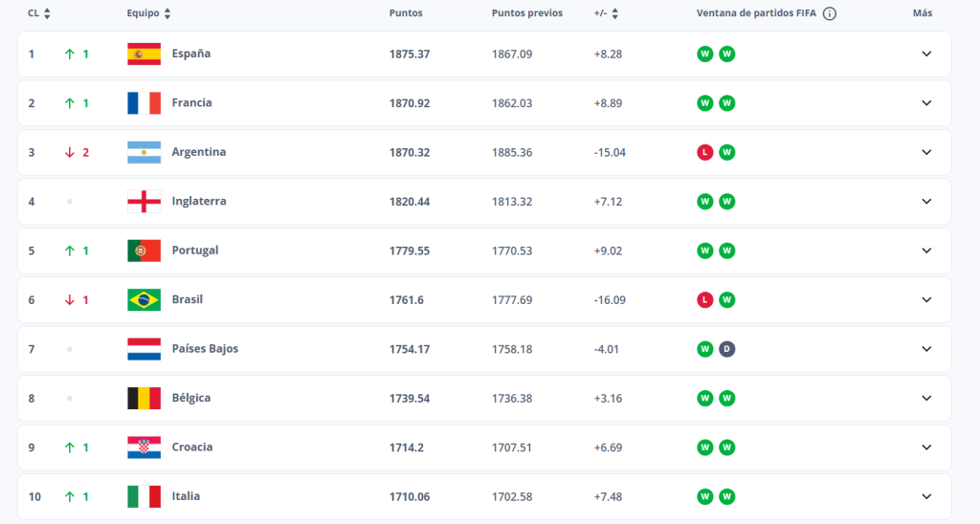Click the info icon beside Ventana de partidos FIFA
Viewport: 980px width, 524px height.
830,14
